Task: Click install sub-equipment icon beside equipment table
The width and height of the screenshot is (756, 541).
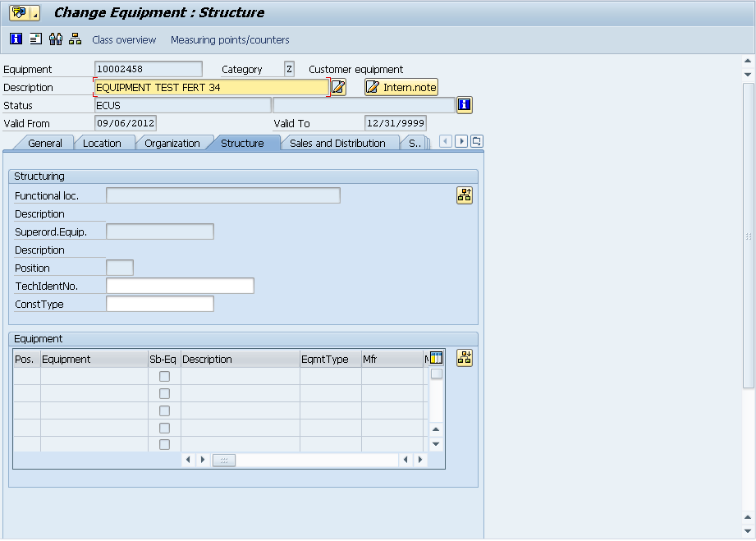Action: pyautogui.click(x=465, y=358)
